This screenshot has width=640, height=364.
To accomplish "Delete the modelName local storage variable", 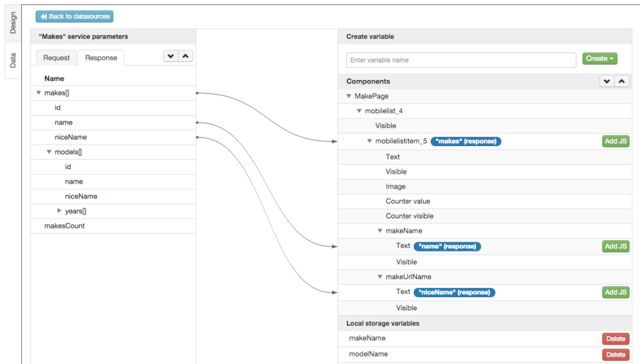I will (x=616, y=355).
